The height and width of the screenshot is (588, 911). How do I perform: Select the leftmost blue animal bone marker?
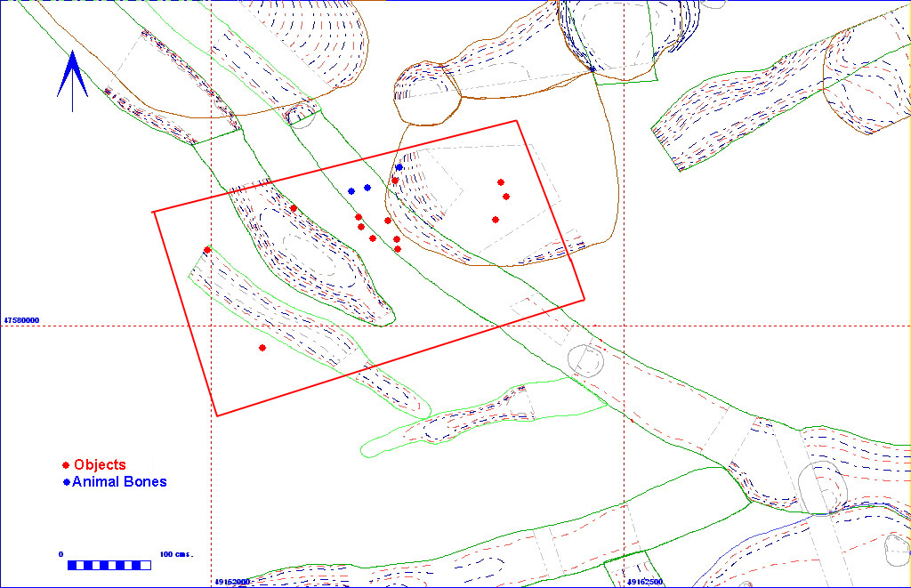(351, 190)
